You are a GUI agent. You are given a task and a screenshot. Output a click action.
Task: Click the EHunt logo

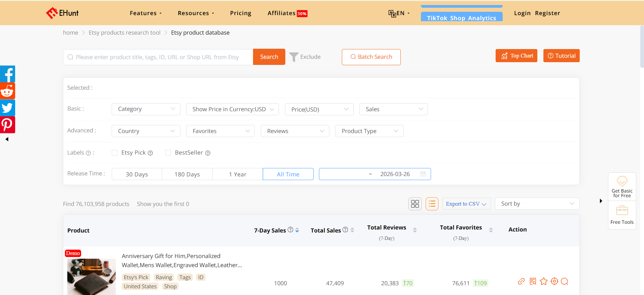(62, 13)
